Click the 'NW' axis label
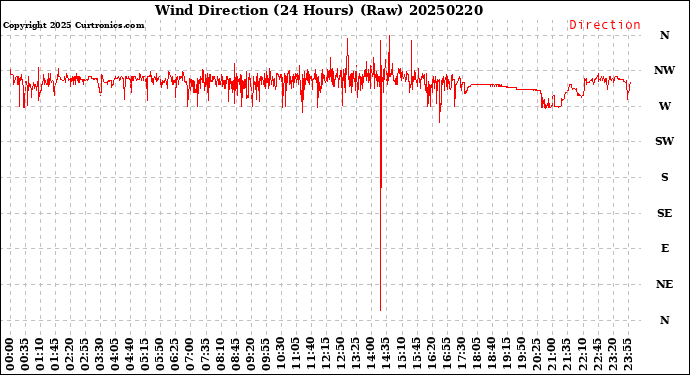Screen dimensions: 690x375 click(x=664, y=70)
